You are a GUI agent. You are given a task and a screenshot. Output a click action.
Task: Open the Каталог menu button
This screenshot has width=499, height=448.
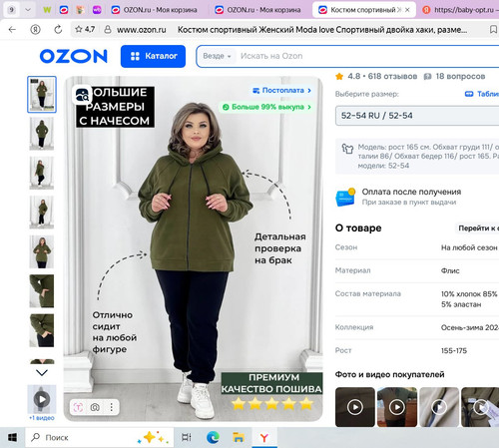point(153,56)
